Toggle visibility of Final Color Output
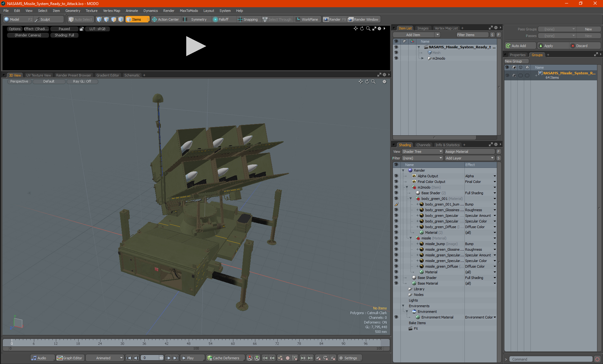Image resolution: width=603 pixels, height=364 pixels. coord(396,182)
